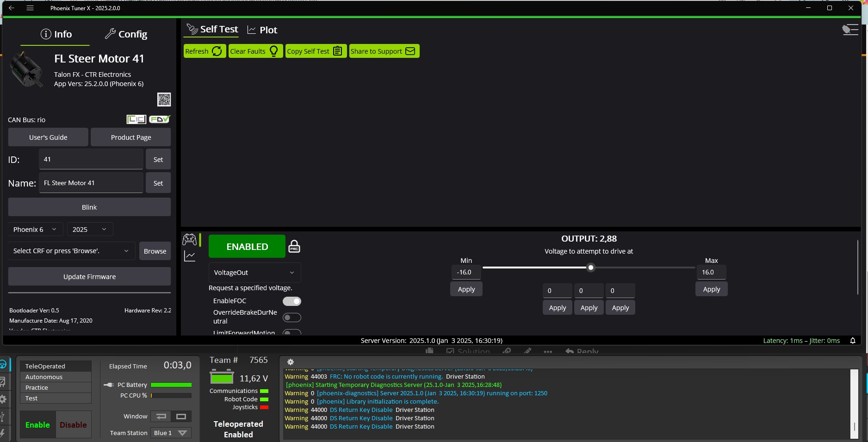This screenshot has height=442, width=868.
Task: Select Autonomous mode in Driver Station
Action: (56, 377)
